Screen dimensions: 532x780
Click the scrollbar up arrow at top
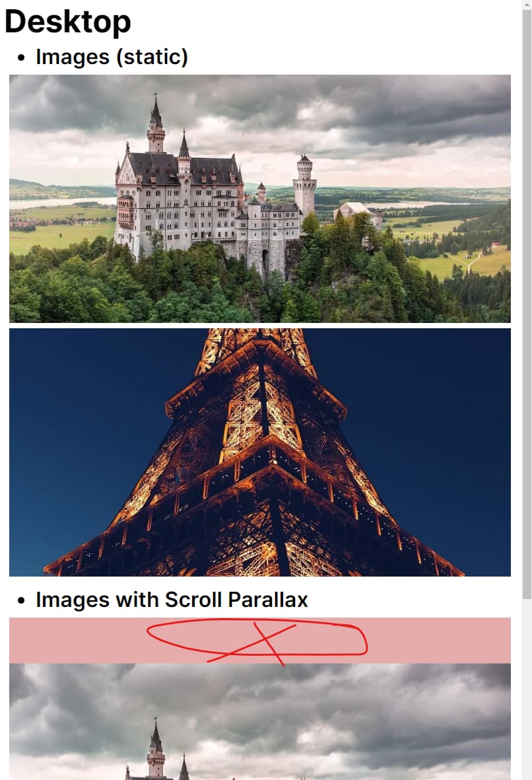527,5
